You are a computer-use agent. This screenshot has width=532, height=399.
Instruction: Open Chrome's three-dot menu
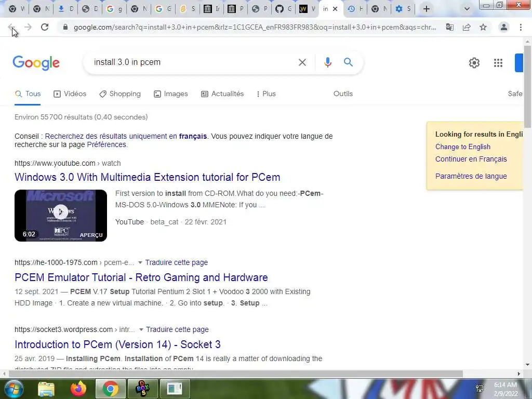(x=521, y=27)
